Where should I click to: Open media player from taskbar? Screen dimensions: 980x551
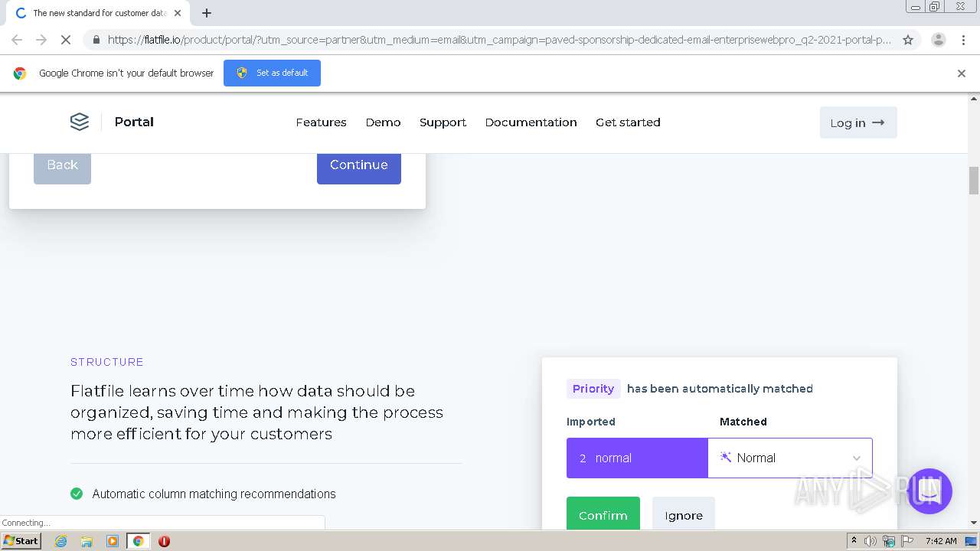click(113, 541)
